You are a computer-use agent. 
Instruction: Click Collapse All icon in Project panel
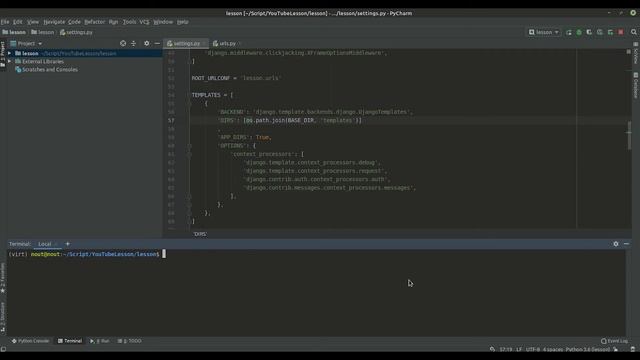coord(133,43)
